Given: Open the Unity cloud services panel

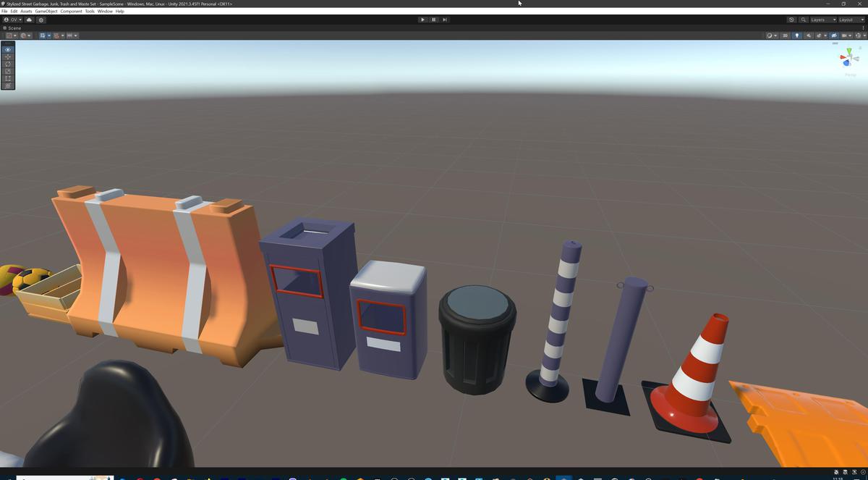Looking at the screenshot, I should click(30, 20).
